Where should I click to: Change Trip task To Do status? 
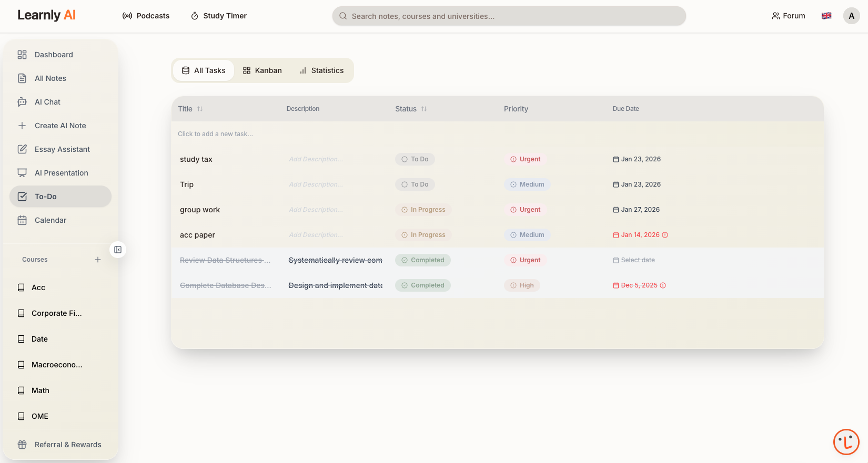[x=415, y=184]
